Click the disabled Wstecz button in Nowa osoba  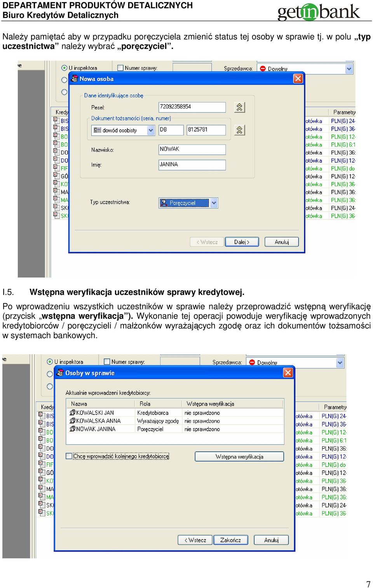[x=207, y=242]
